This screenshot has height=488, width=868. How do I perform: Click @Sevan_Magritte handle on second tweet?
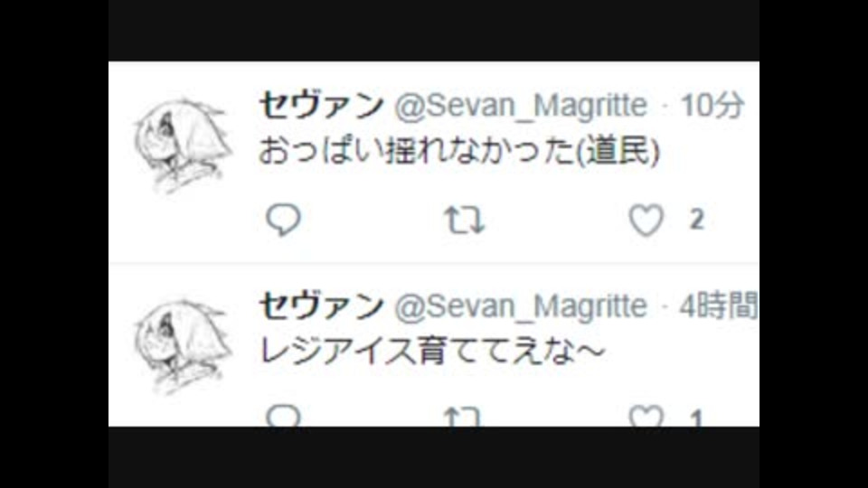pos(521,306)
